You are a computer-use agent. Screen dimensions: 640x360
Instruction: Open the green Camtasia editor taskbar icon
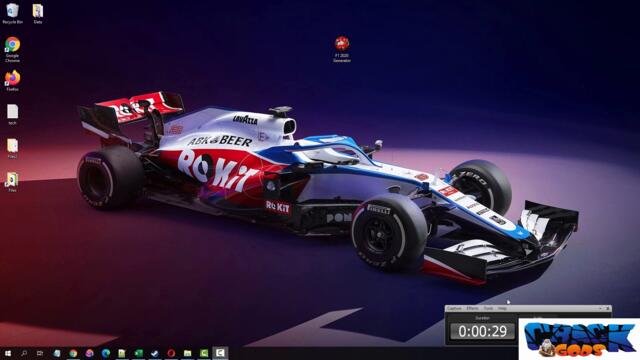click(204, 353)
